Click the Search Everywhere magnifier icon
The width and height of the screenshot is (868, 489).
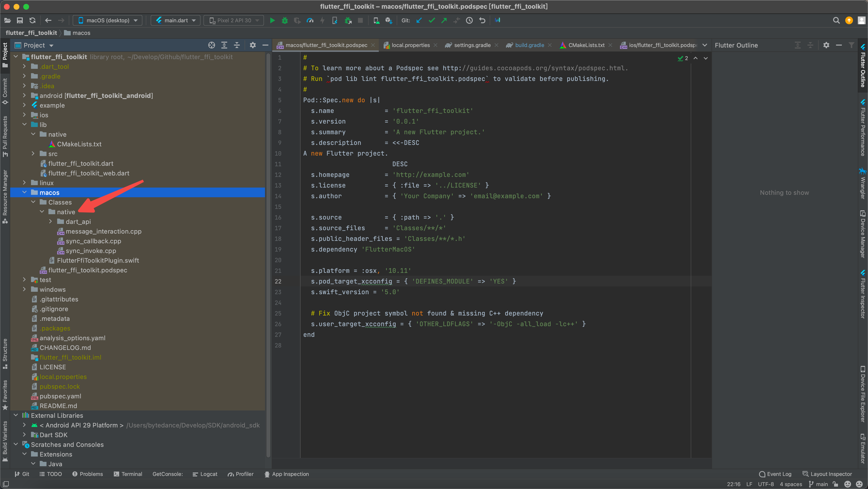[836, 21]
